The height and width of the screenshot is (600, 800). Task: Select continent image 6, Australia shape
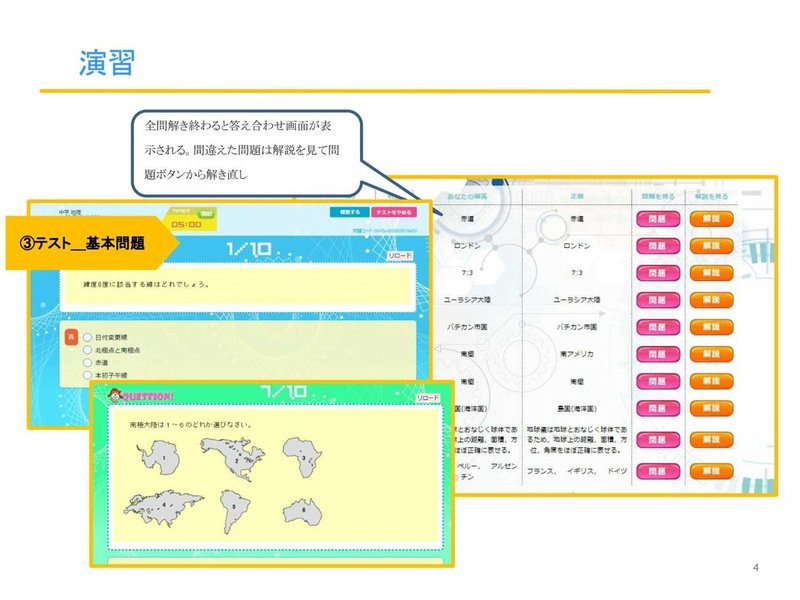[303, 512]
